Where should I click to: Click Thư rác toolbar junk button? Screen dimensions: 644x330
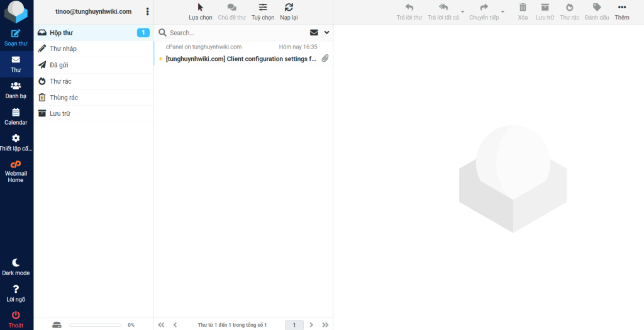pyautogui.click(x=570, y=11)
